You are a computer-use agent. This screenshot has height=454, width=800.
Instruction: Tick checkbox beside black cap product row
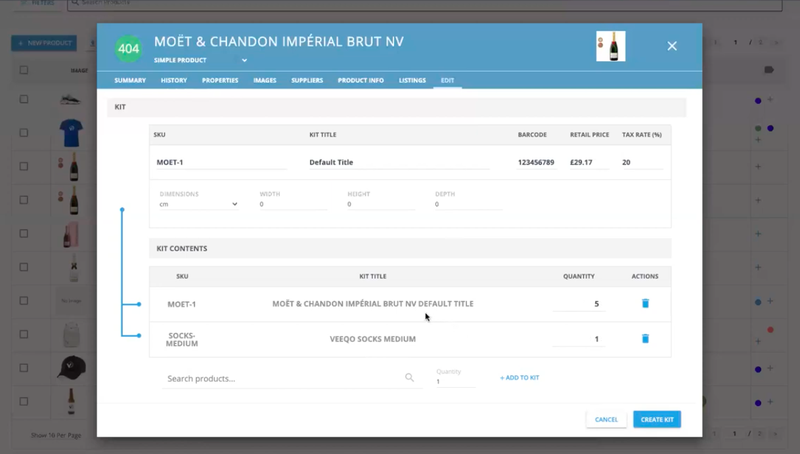(24, 368)
